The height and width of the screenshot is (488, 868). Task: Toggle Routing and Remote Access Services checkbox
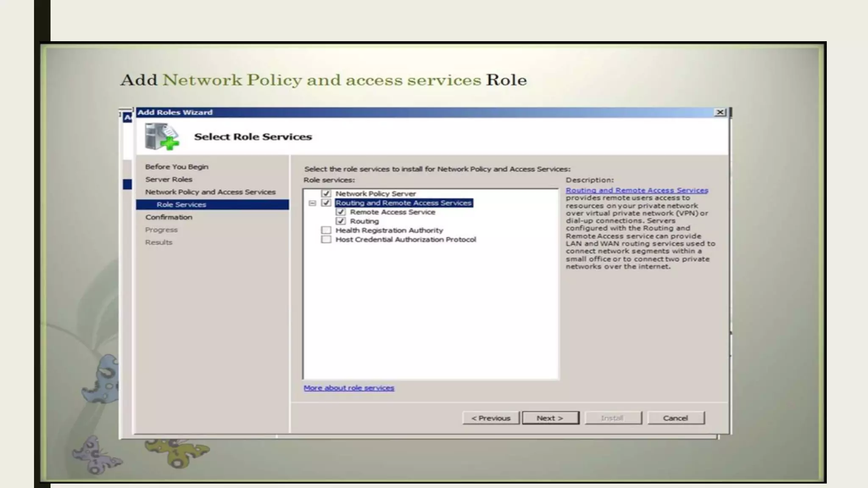[x=326, y=203]
